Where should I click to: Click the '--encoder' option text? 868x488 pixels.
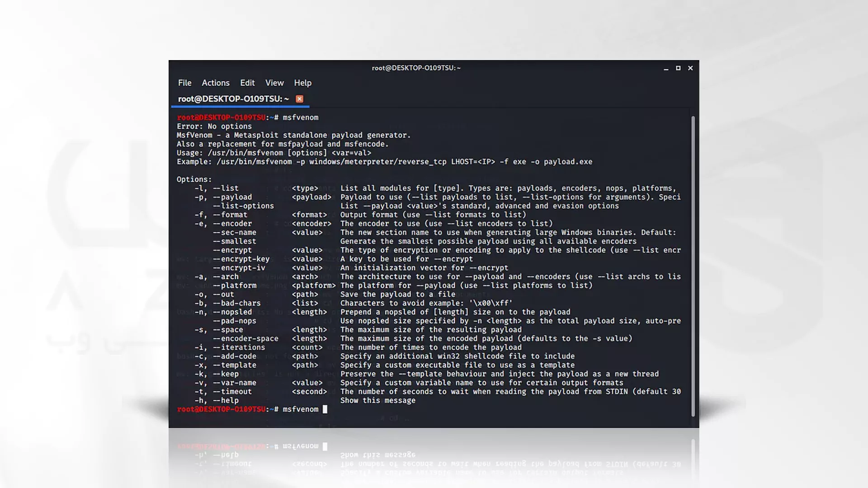232,224
